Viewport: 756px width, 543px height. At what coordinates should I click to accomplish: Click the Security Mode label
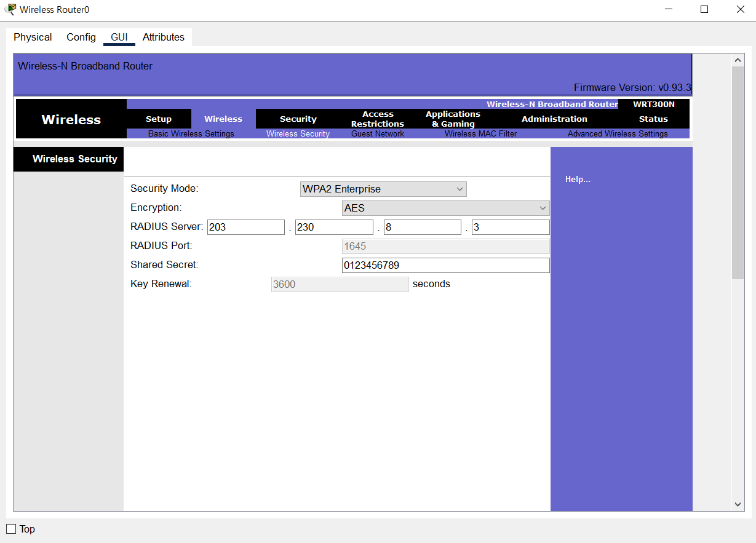tap(164, 189)
